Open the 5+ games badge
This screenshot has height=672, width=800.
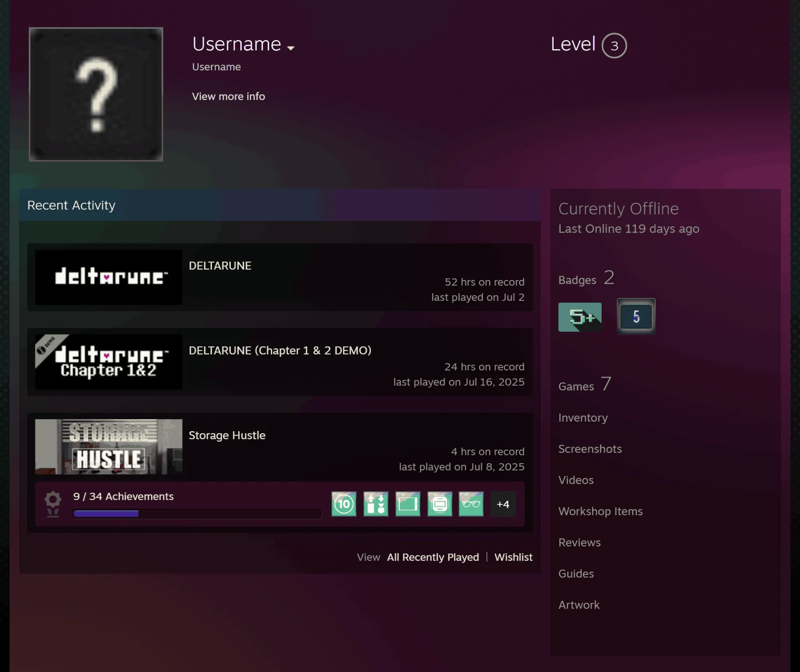[x=580, y=317]
